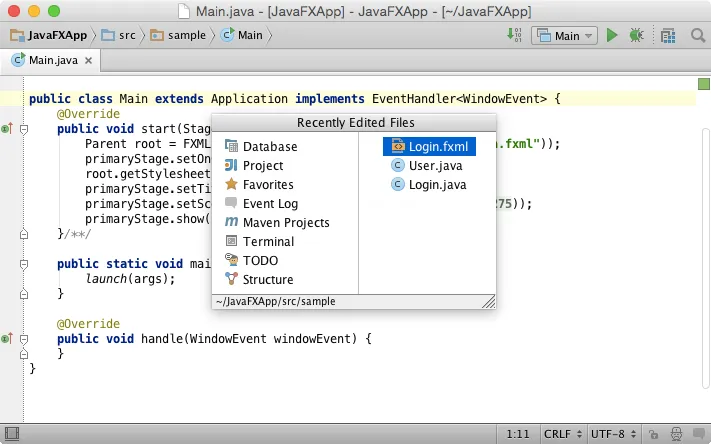
Task: Click fold end marker of start method
Action: (x=24, y=234)
